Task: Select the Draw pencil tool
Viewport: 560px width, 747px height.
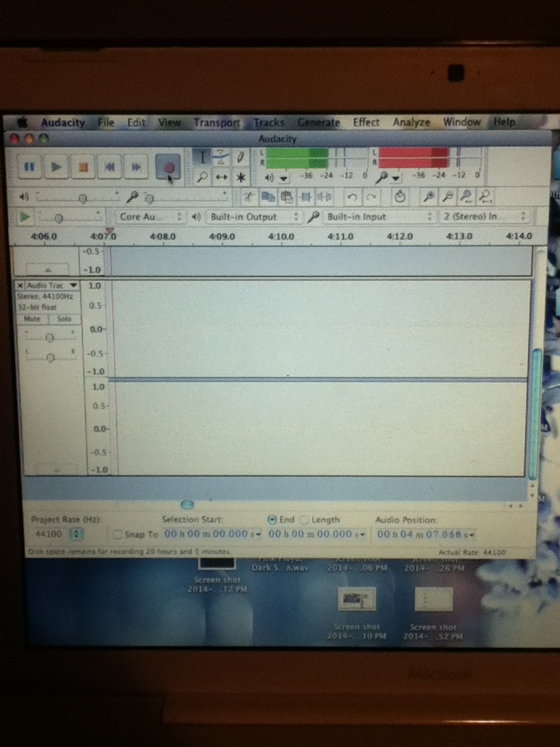Action: click(x=240, y=156)
